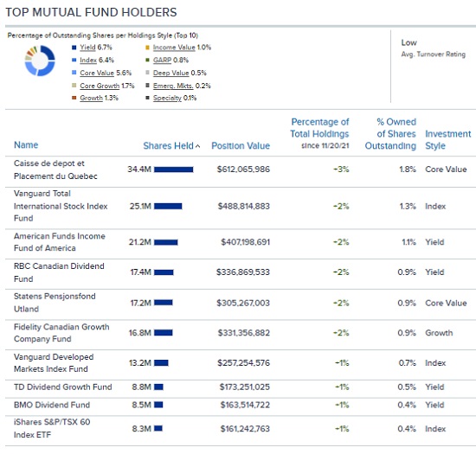This screenshot has width=476, height=454.
Task: Select Statens Pensjonsfond Utland name
Action: 55,303
